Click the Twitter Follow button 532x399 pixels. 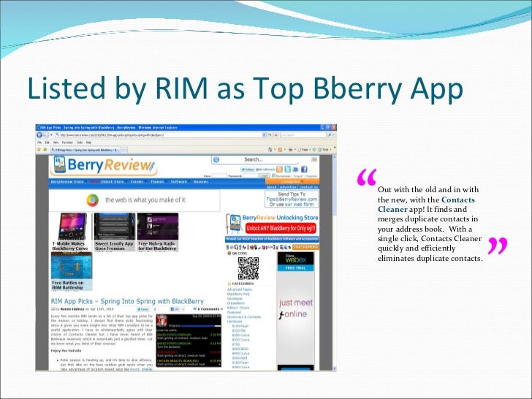click(247, 170)
